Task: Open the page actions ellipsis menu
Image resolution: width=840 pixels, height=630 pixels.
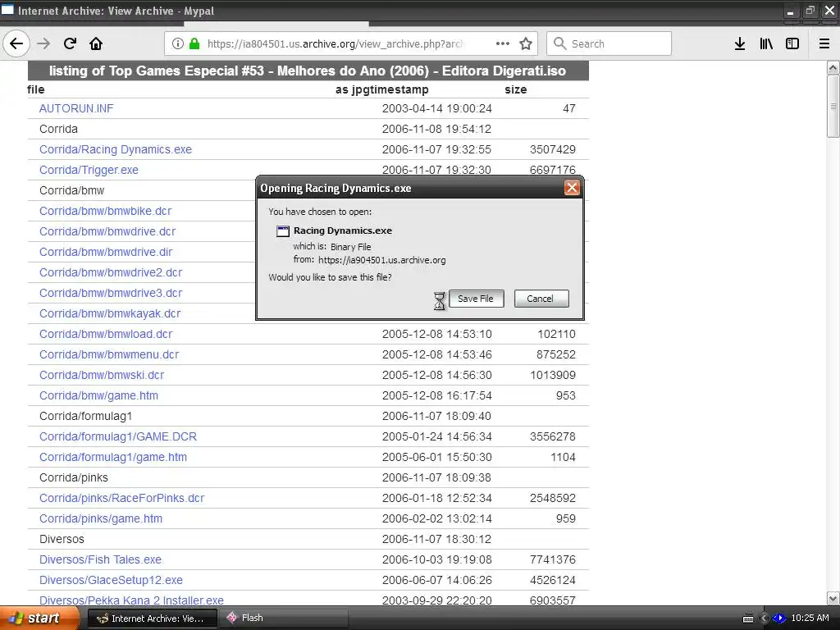Action: [503, 43]
